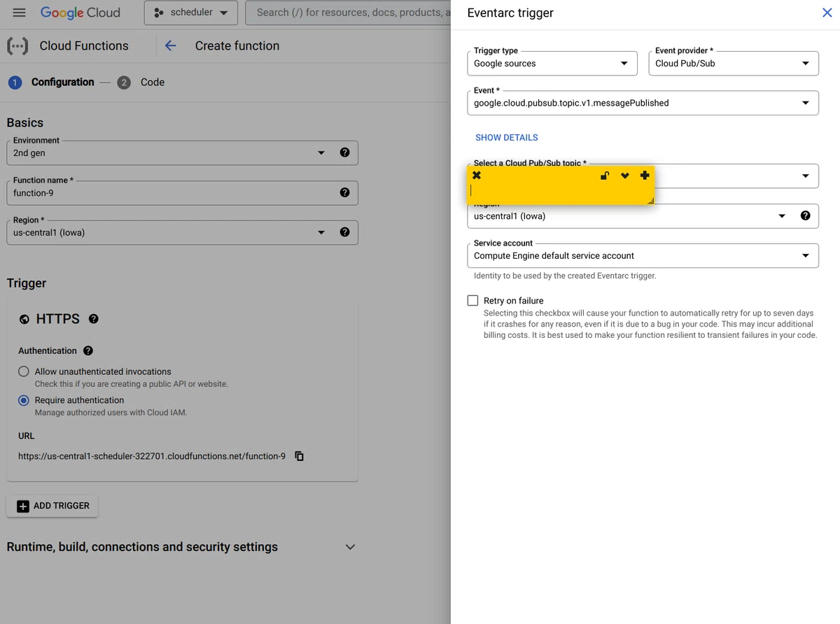
Task: Click the globe icon beside HTTPS
Action: [x=24, y=319]
